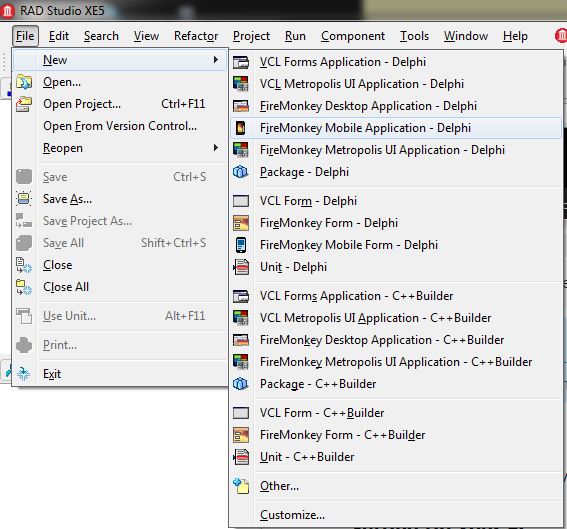The image size is (567, 529).
Task: Open the Help menu
Action: tap(515, 36)
